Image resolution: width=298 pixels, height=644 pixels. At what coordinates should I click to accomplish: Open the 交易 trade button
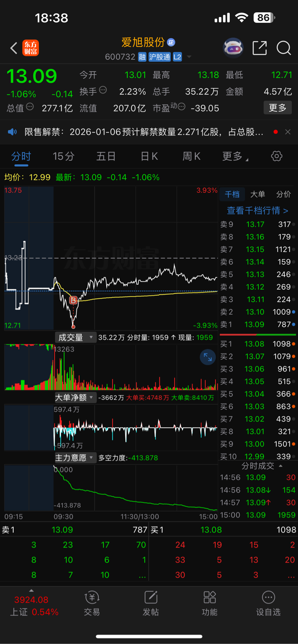click(x=92, y=604)
